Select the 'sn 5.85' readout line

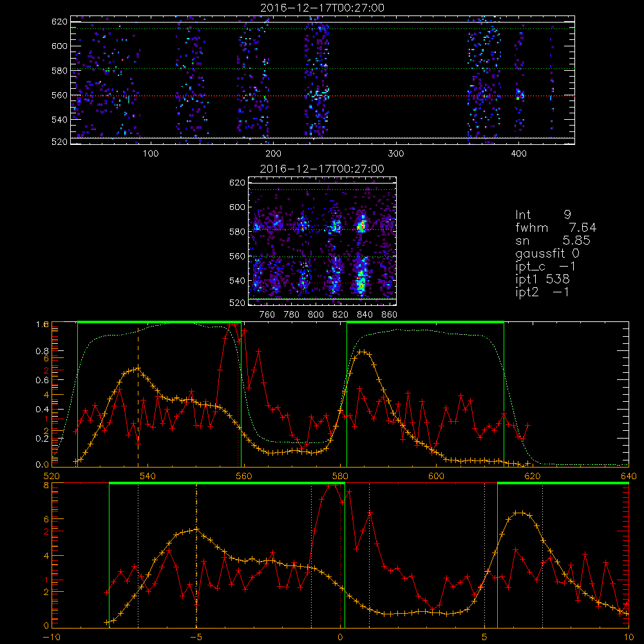tap(553, 240)
